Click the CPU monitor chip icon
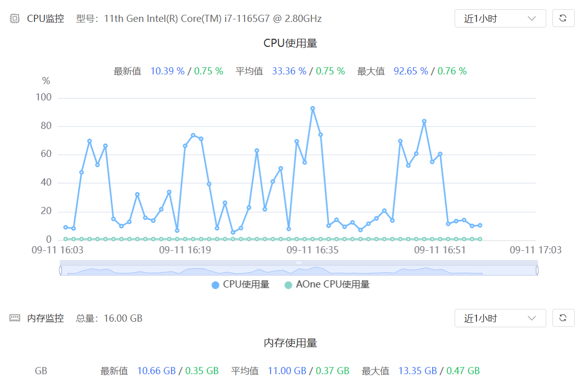Screen dimensions: 583x392 14,18
